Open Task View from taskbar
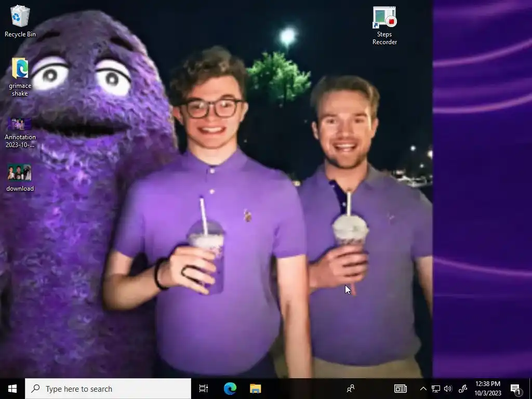 (204, 389)
